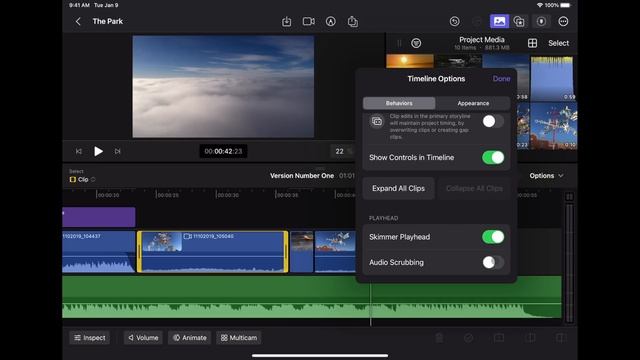Play the viewer video

coord(98,151)
